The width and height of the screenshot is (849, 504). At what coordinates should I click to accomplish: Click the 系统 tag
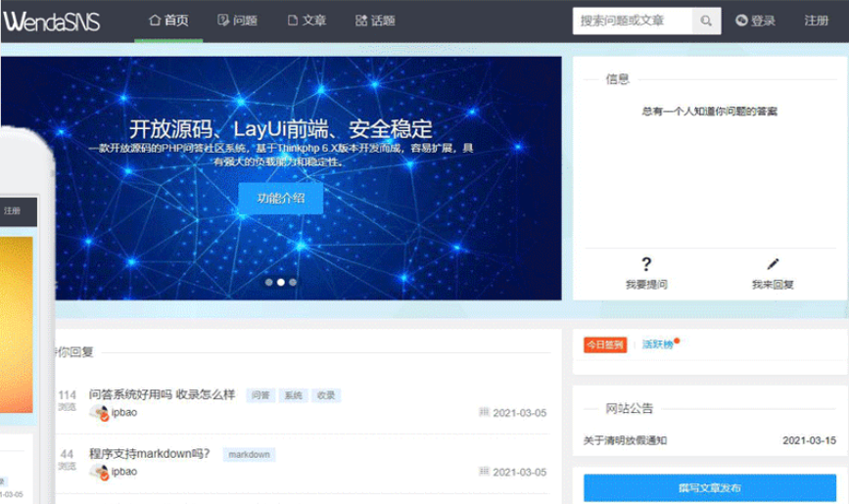pyautogui.click(x=293, y=395)
